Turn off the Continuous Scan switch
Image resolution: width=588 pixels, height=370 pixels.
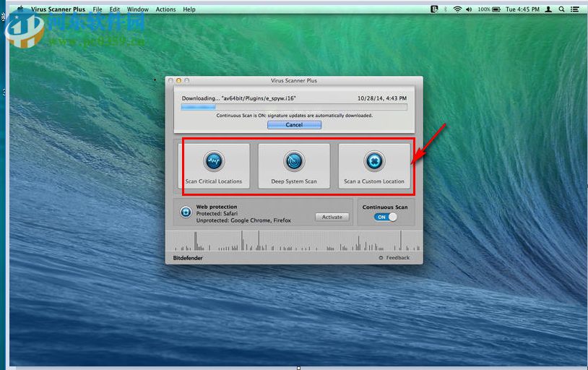tap(385, 217)
